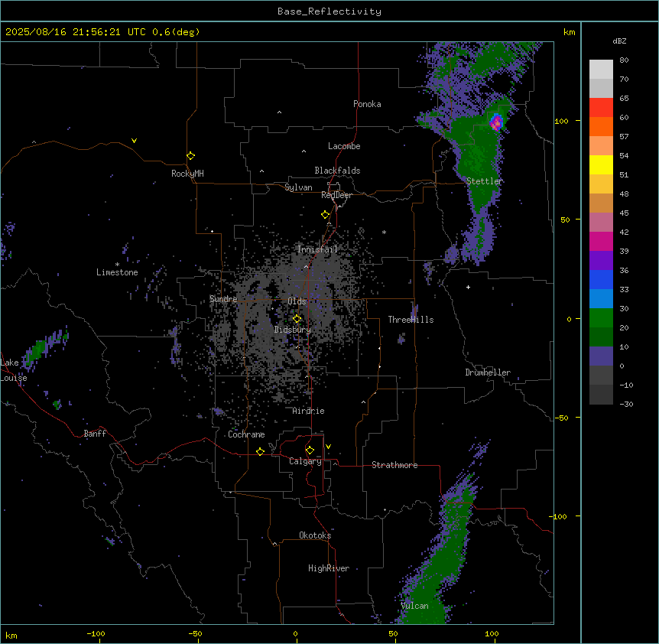The width and height of the screenshot is (659, 644).
Task: Click the Ponoka city label
Action: (367, 104)
